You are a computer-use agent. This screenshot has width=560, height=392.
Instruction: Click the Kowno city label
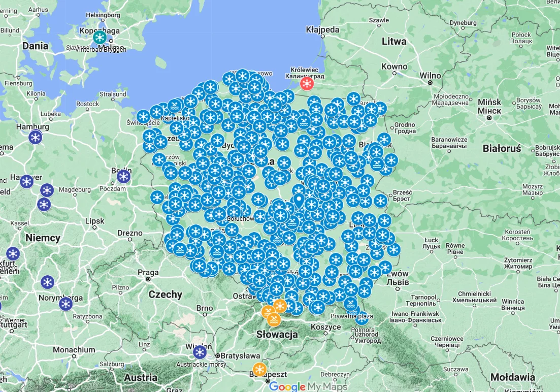coord(394,67)
